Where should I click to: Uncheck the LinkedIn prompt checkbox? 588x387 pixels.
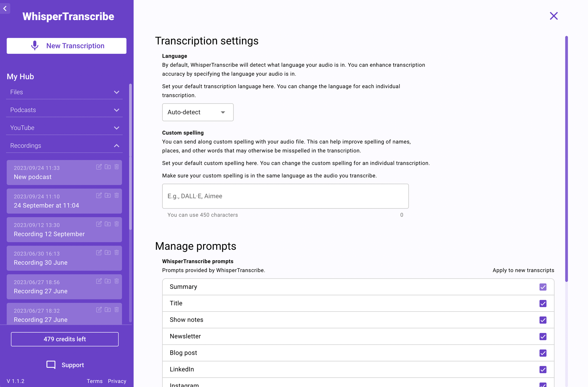(x=543, y=369)
